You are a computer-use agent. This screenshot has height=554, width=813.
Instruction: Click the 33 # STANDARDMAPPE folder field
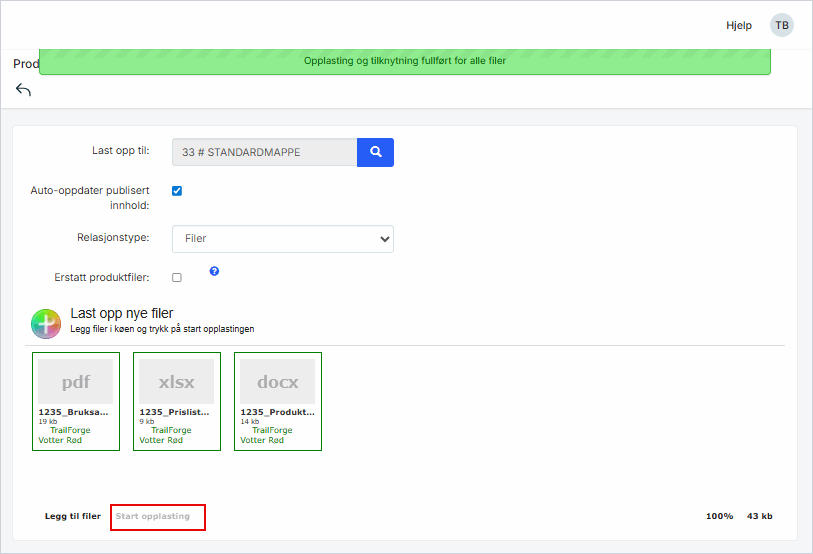[x=264, y=152]
